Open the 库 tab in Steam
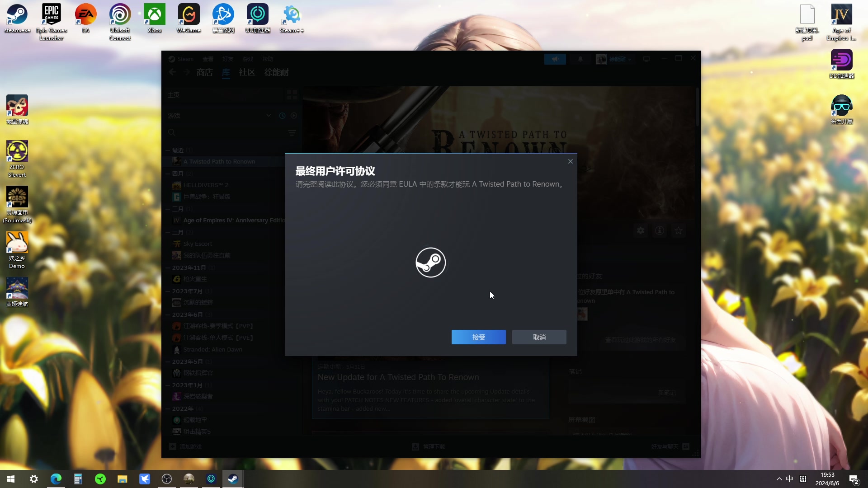Screen dimensions: 868x488 coord(226,72)
